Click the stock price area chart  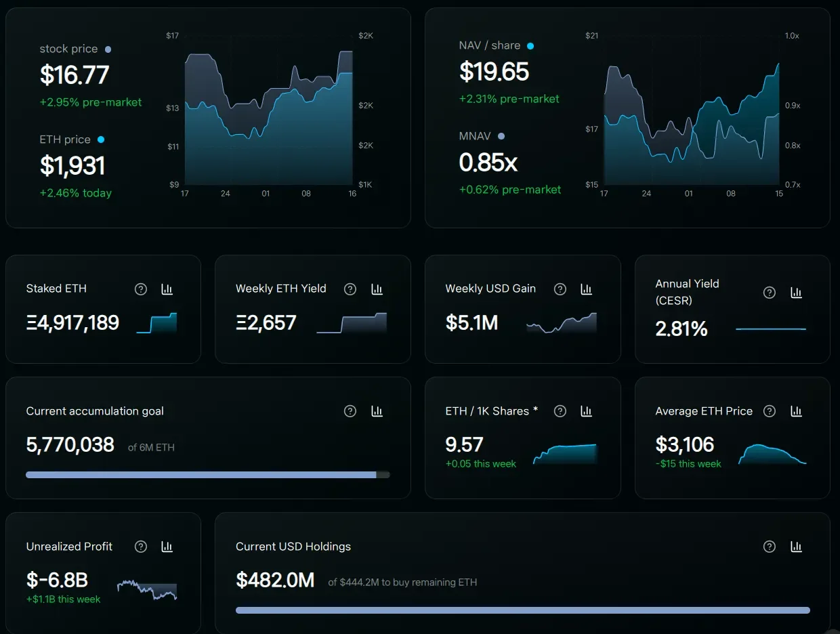pyautogui.click(x=268, y=117)
